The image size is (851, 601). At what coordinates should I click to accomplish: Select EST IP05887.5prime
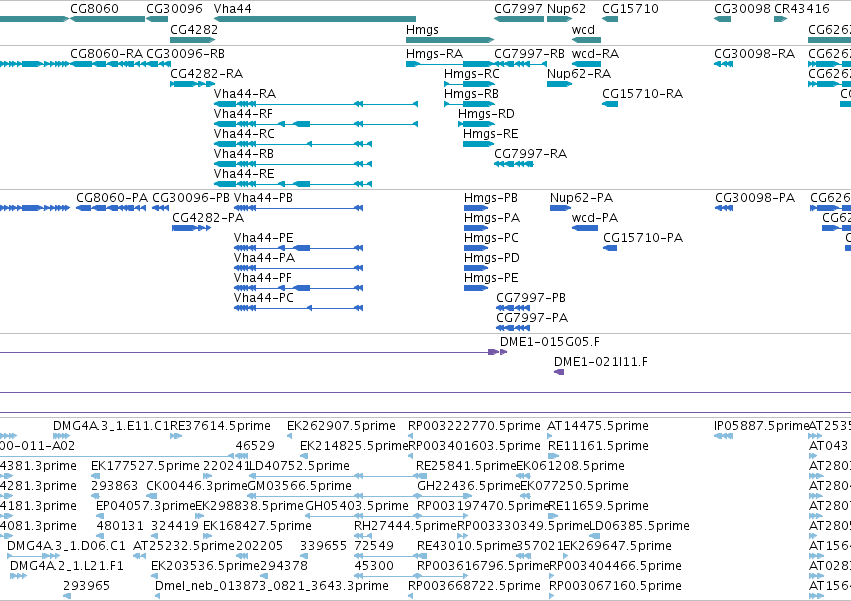coord(761,426)
